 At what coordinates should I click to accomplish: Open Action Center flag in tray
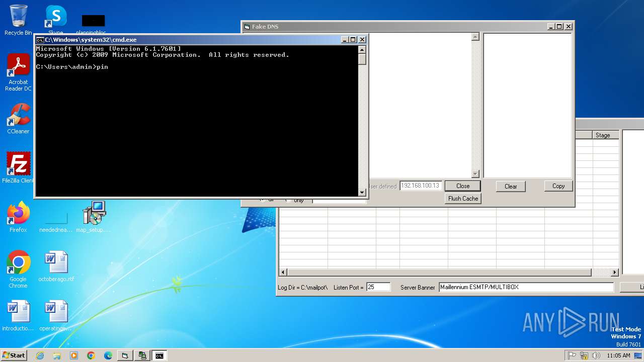[572, 355]
